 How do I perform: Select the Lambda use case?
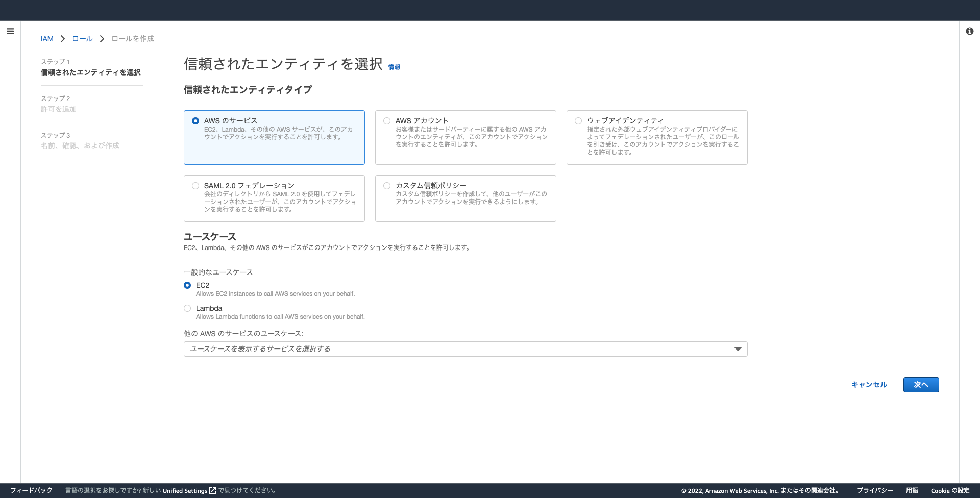187,308
